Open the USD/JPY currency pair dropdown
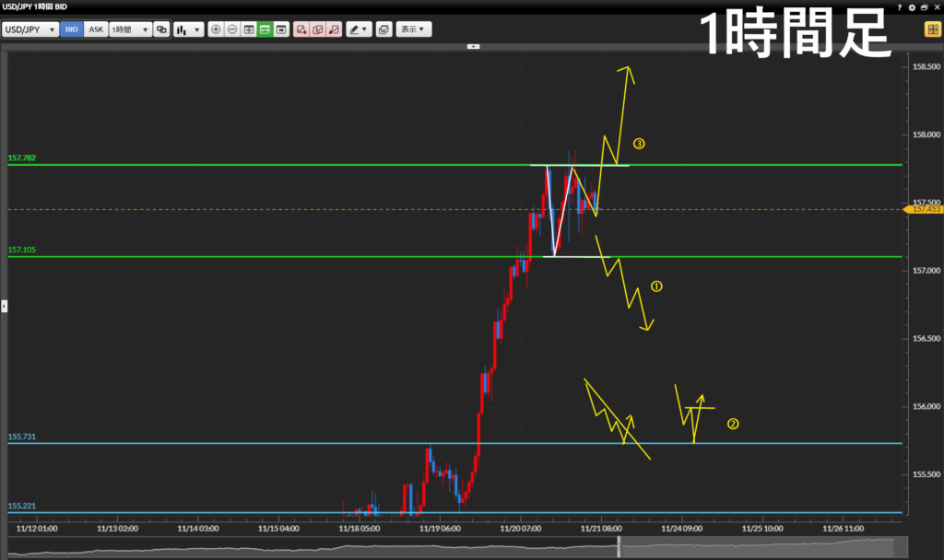Screen dimensions: 944x560 coord(30,29)
